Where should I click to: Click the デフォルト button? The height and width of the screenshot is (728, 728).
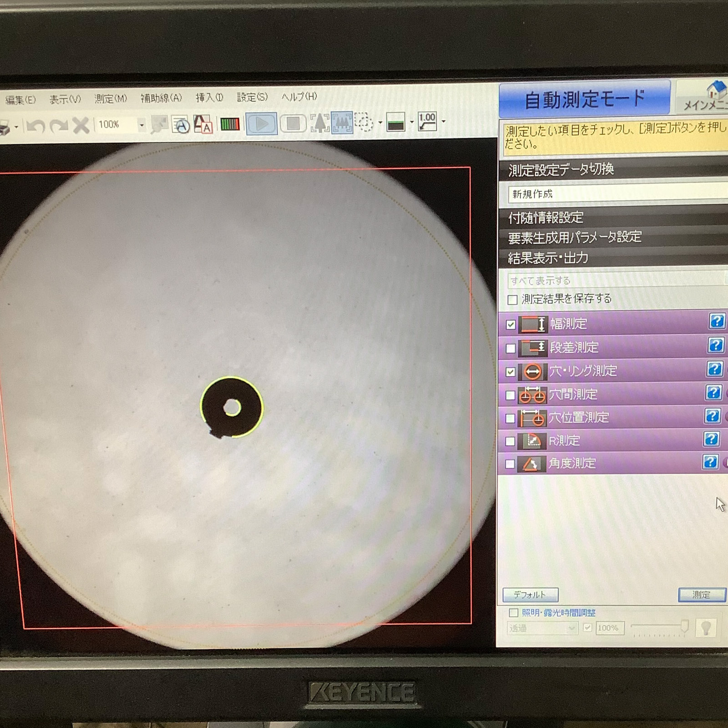tap(530, 595)
